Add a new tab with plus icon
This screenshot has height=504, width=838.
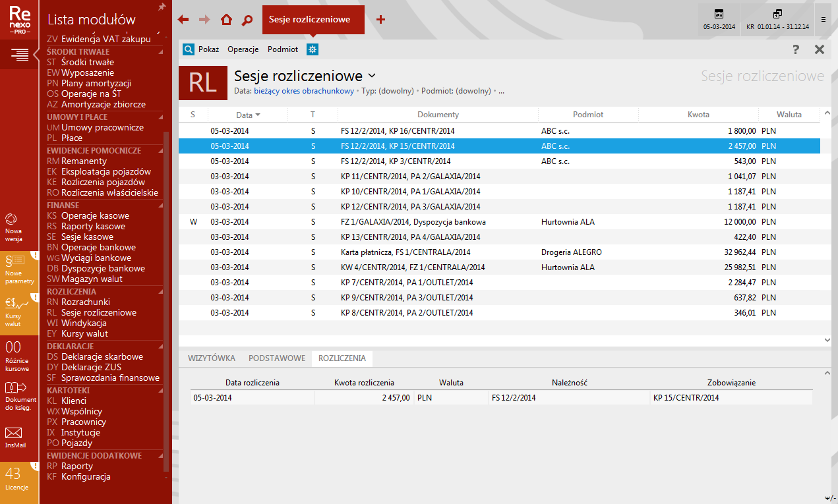380,20
